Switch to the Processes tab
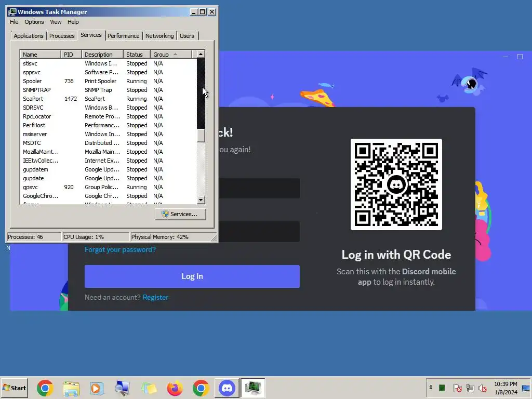The width and height of the screenshot is (532, 399). [x=62, y=36]
